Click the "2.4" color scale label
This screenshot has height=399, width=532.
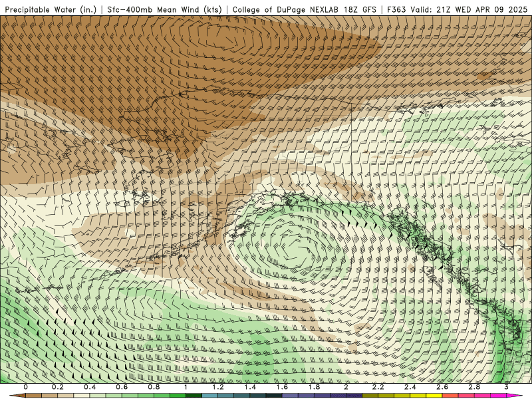tap(410, 387)
